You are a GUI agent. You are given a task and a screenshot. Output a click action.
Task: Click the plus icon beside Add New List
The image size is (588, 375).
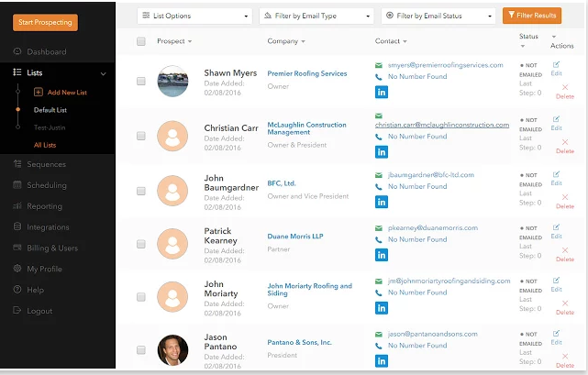[39, 92]
